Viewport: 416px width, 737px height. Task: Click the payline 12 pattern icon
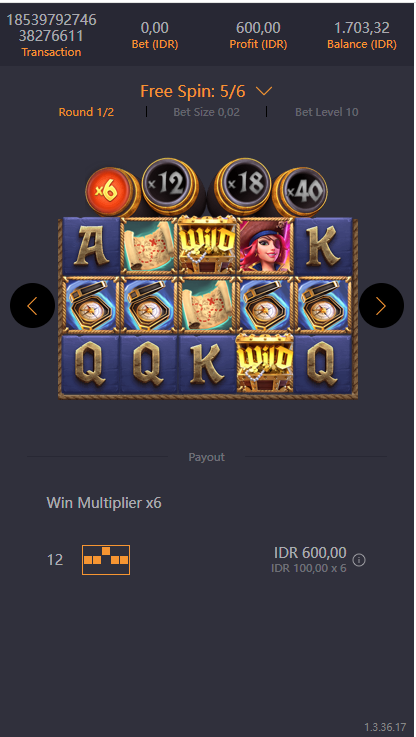[106, 560]
